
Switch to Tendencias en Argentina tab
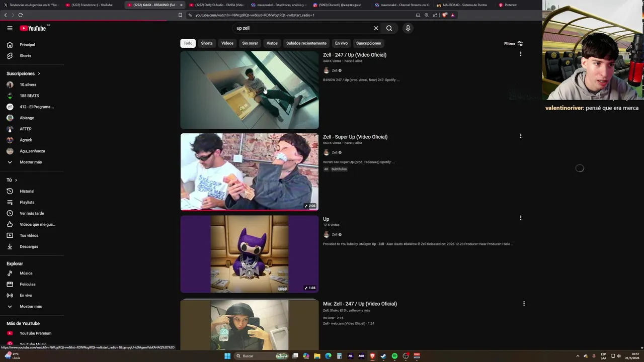(x=31, y=5)
